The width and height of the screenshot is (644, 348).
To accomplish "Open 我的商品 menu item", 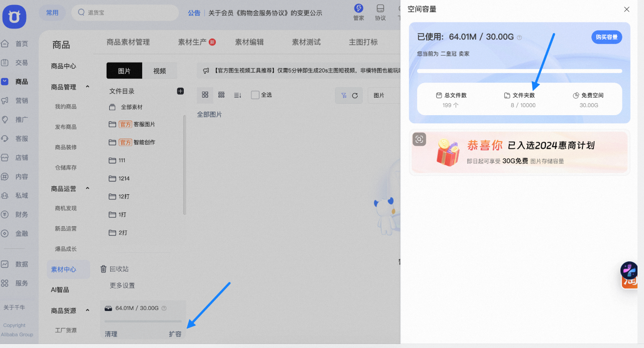I will click(x=66, y=107).
